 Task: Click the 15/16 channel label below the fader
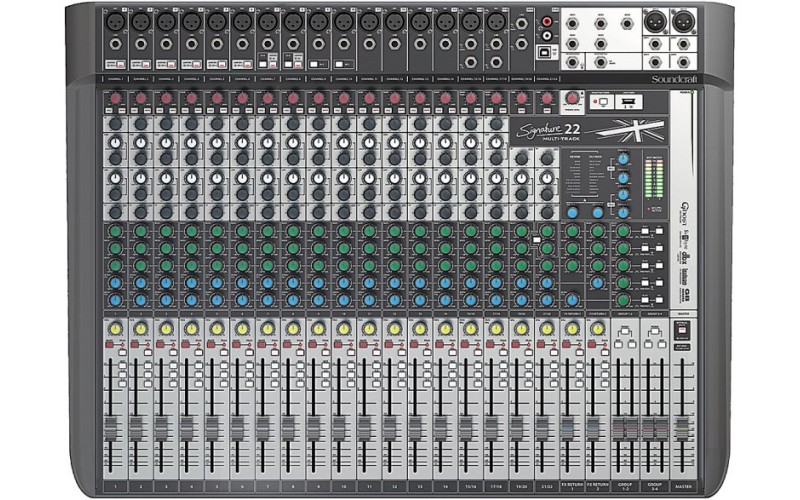point(471,487)
